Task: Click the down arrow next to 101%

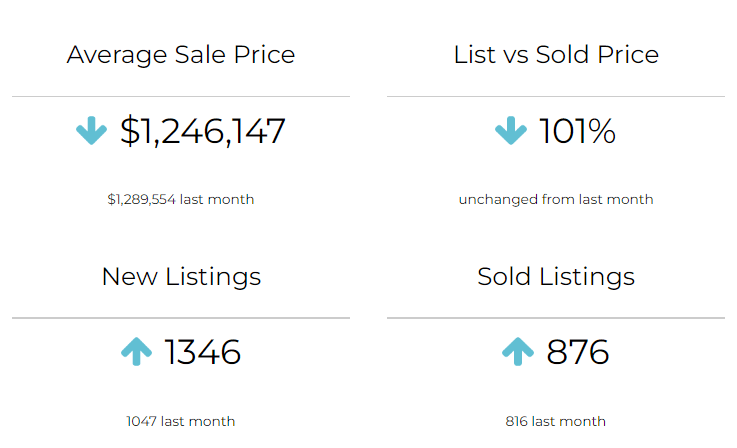Action: [510, 131]
